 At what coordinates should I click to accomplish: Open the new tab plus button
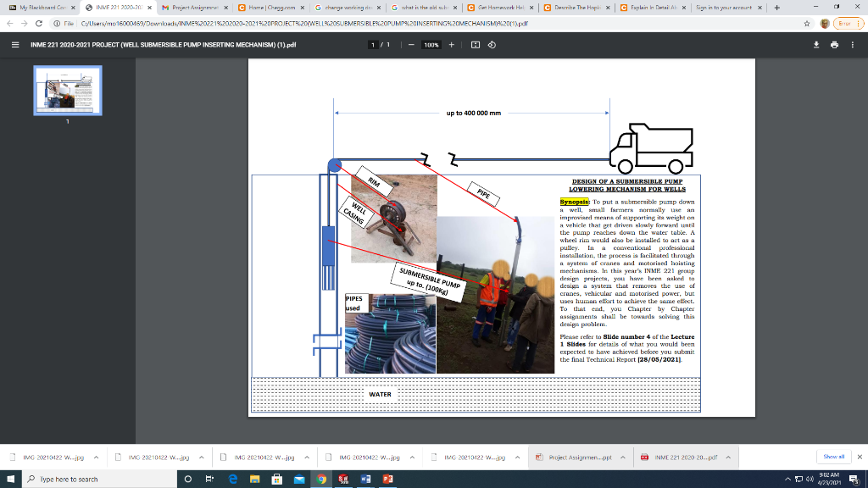click(x=776, y=8)
